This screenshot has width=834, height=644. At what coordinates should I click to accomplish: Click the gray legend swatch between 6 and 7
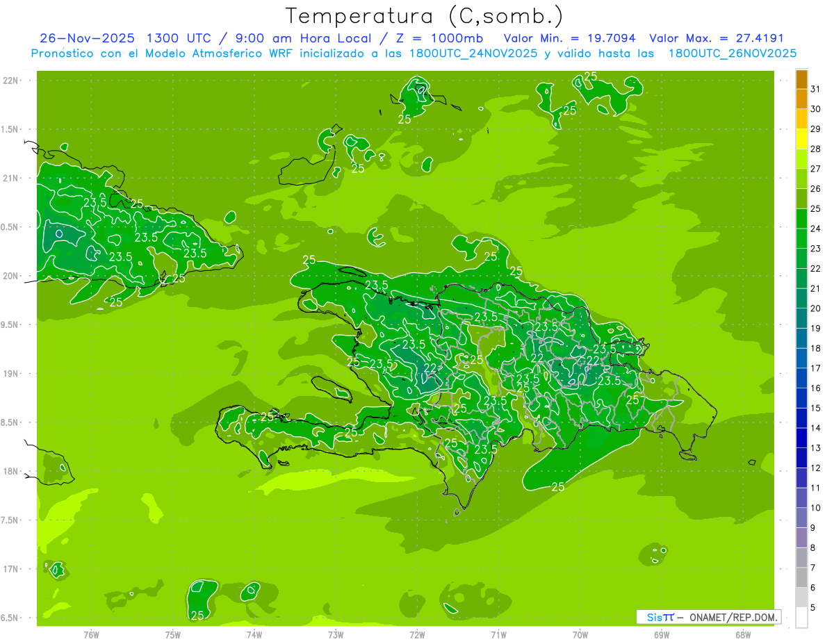click(801, 577)
